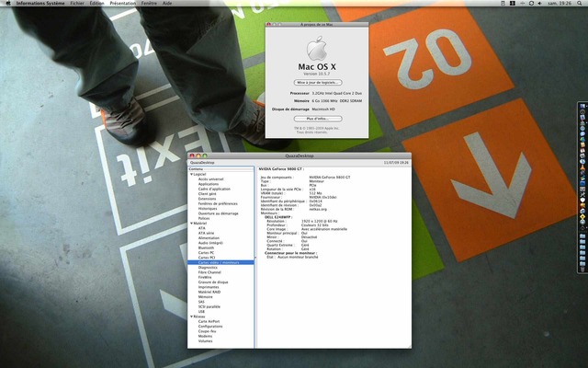
Task: Open the Fenêtre menu
Action: click(149, 3)
